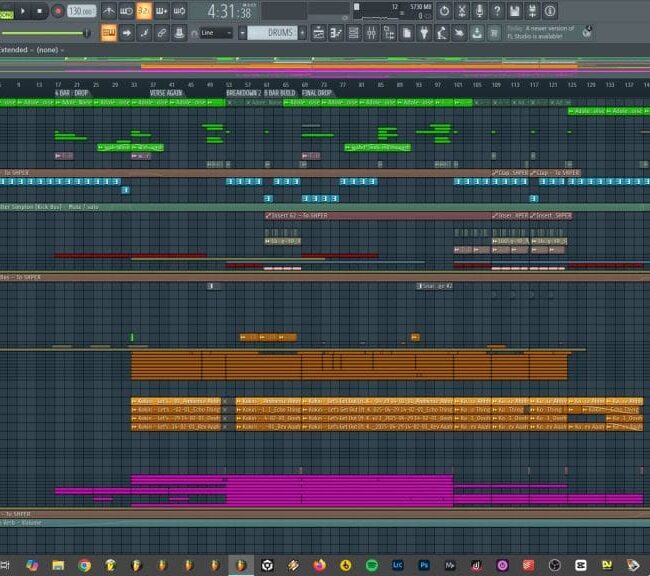Jump to the VERSE AGAIN timeline marker
This screenshot has width=650, height=576.
point(165,93)
